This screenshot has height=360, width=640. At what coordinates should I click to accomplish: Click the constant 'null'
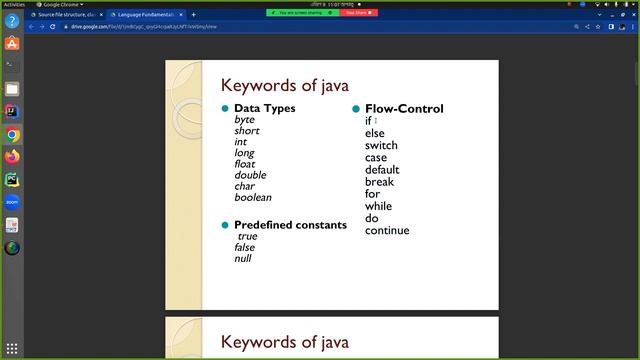coord(243,258)
